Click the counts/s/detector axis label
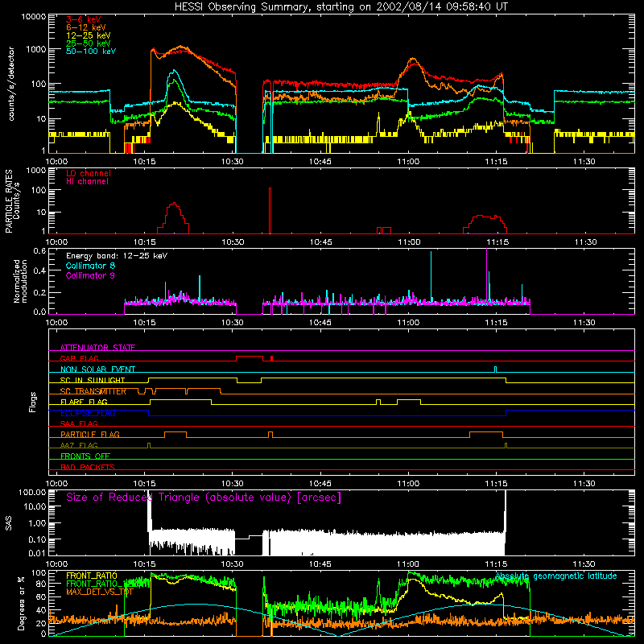Image resolution: width=644 pixels, height=644 pixels. 11,84
